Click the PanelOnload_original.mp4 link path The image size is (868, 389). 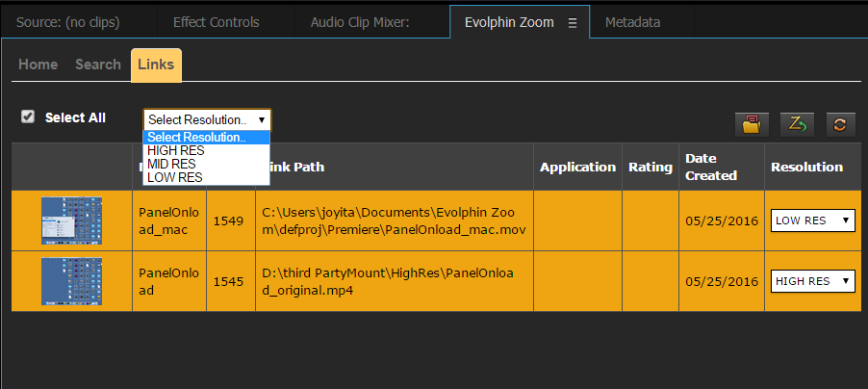(x=388, y=281)
